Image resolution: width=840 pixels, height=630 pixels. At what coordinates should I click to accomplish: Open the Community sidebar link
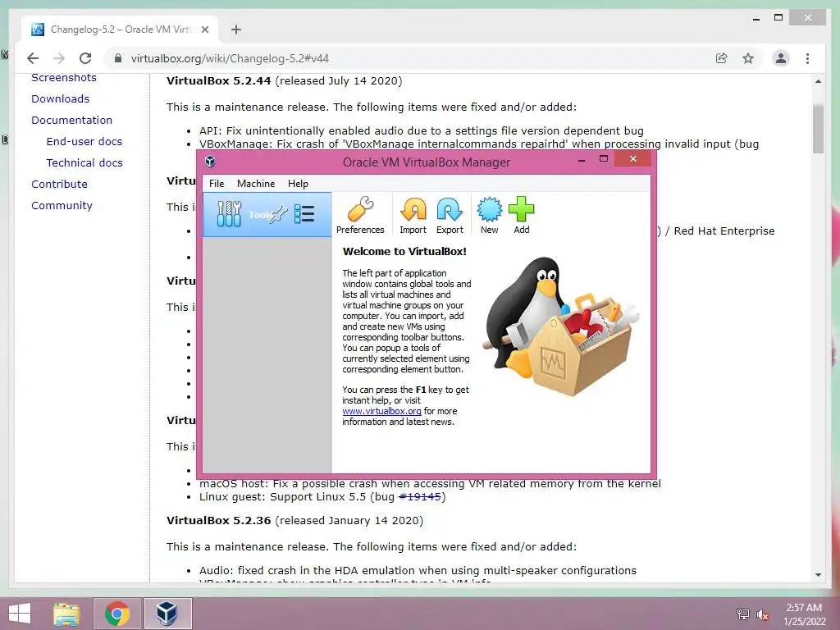pyautogui.click(x=62, y=206)
